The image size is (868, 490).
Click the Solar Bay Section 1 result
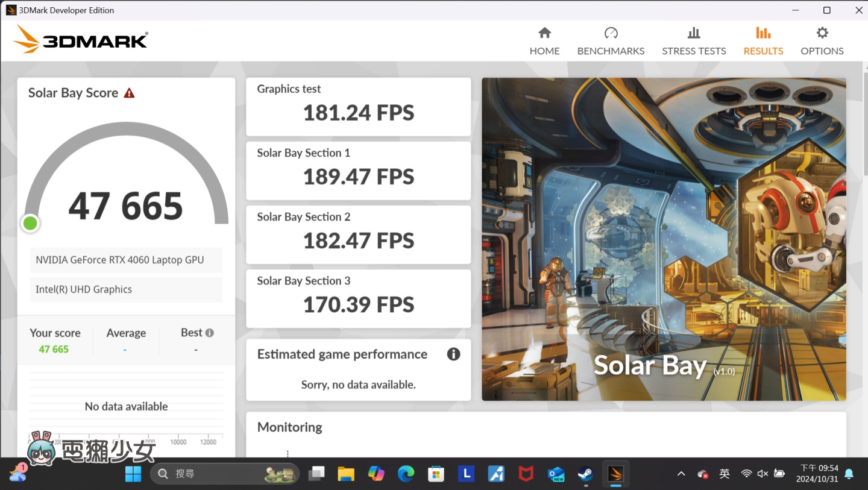(358, 171)
